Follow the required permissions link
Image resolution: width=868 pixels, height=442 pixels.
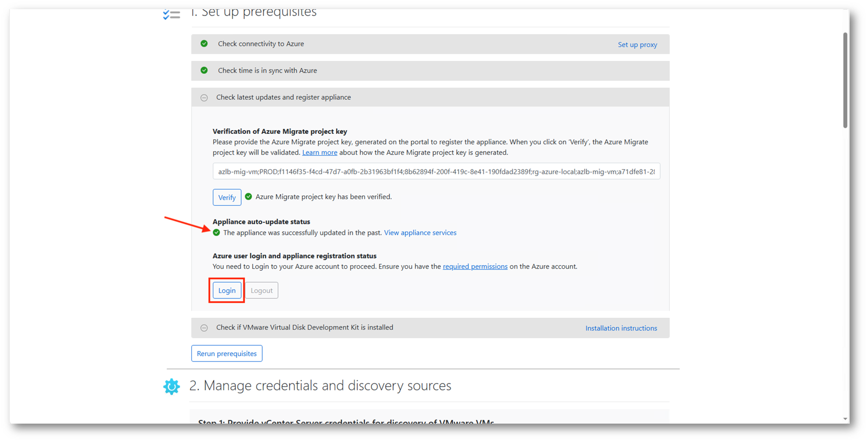(x=475, y=267)
